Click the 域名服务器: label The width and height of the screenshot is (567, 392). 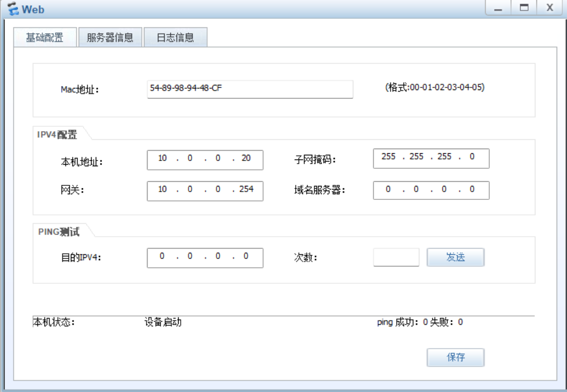[x=319, y=190]
